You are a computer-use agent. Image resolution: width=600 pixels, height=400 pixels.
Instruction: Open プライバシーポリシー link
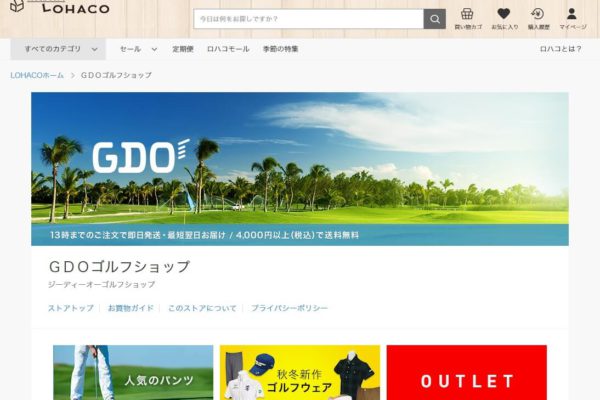[289, 308]
